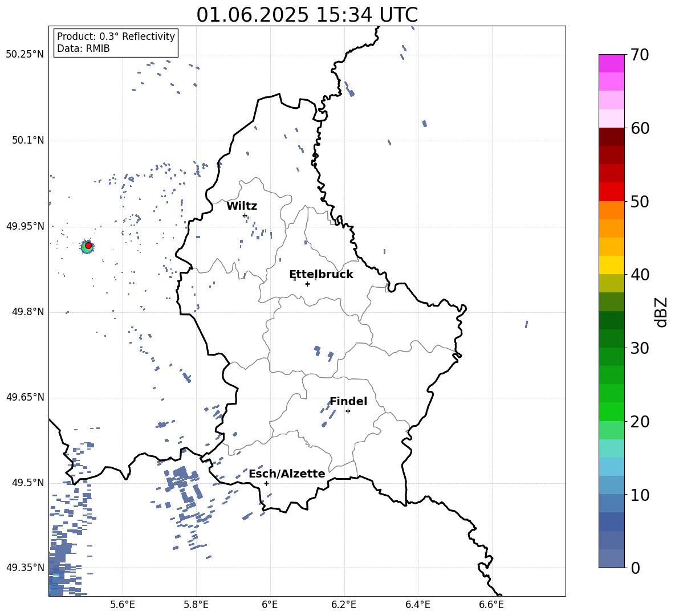
Task: Click the Findel station label
Action: click(348, 401)
